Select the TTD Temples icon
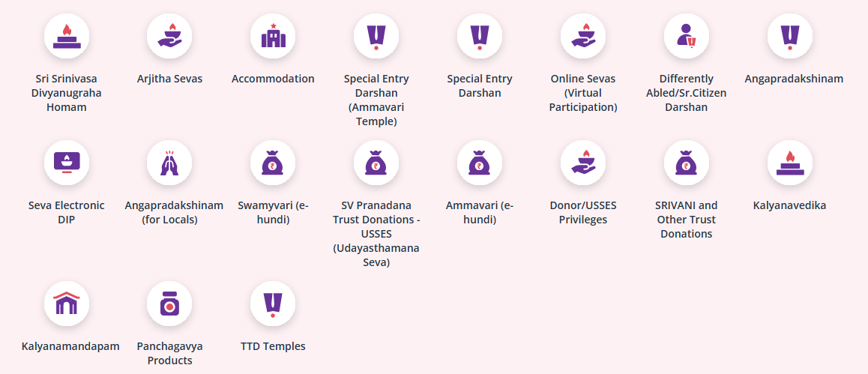Screen dimensions: 868x374 (x=273, y=304)
